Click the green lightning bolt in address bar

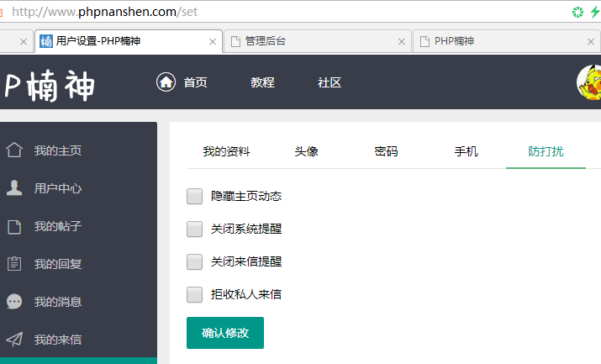[x=595, y=12]
